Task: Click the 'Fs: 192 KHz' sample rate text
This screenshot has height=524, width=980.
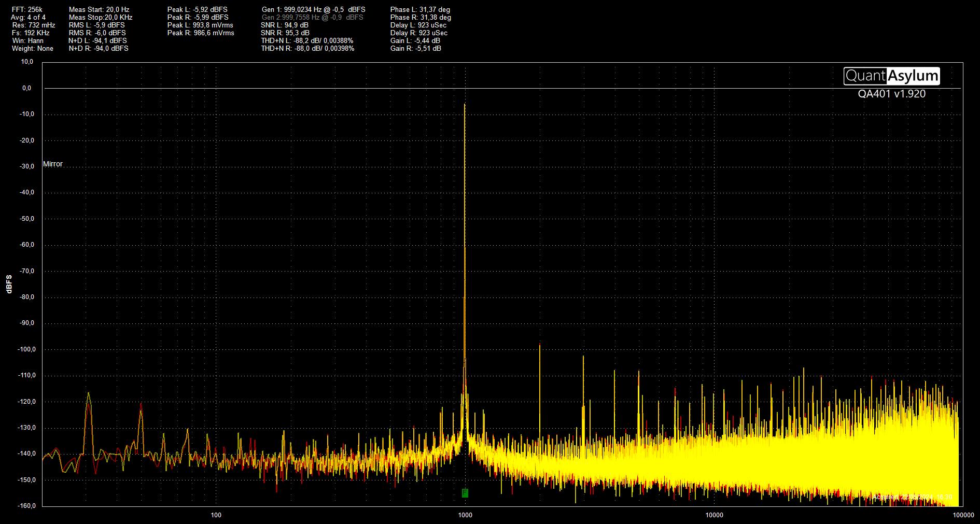Action: 31,33
